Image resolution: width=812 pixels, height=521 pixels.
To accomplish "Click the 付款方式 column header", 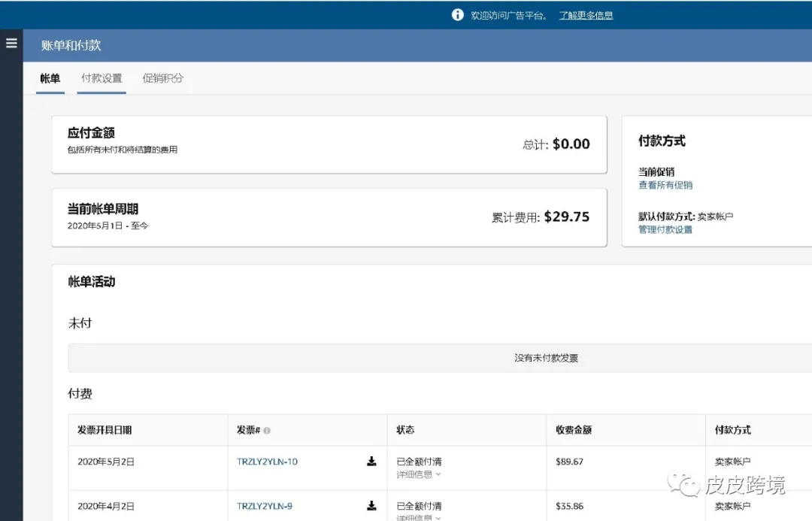I will coord(732,430).
